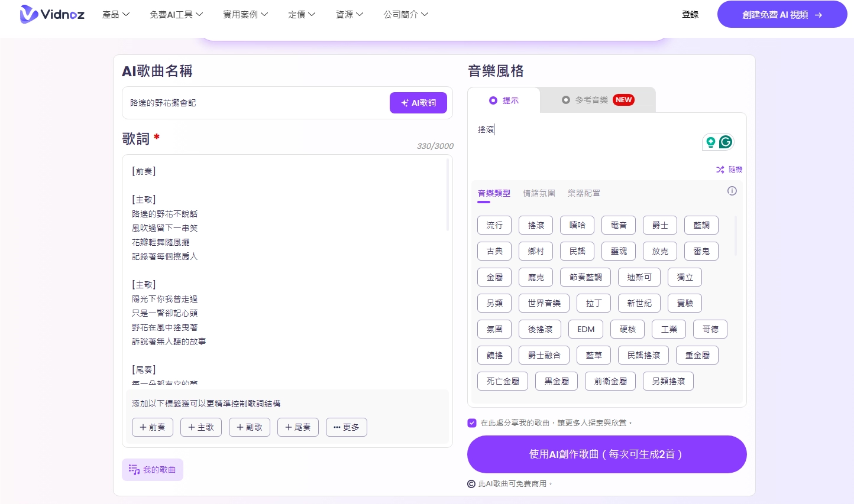
Task: Open 我的歌曲 song library
Action: (x=152, y=470)
